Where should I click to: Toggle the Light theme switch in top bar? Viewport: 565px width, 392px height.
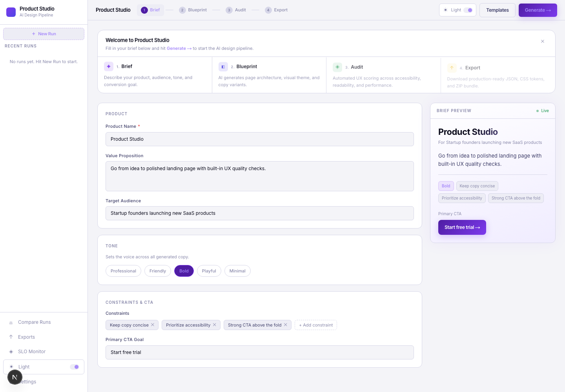pyautogui.click(x=468, y=10)
